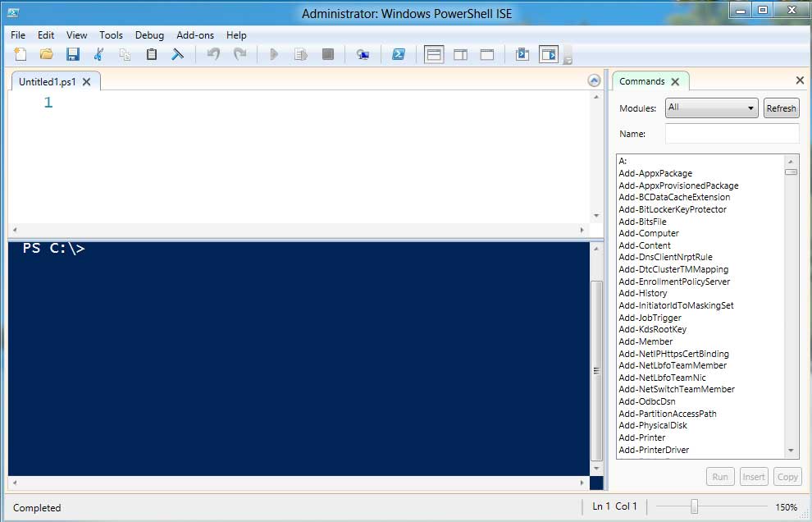Select Add-History command

coord(643,293)
